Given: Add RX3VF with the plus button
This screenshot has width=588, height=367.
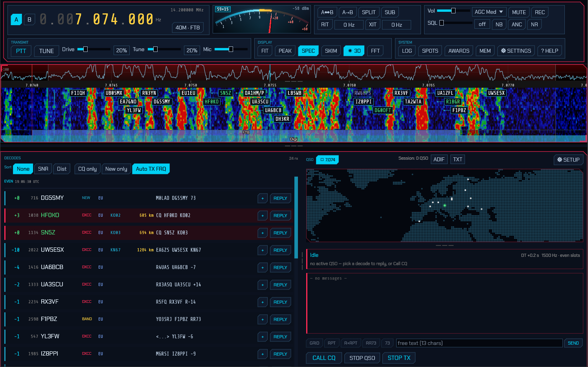Looking at the screenshot, I should [x=263, y=302].
